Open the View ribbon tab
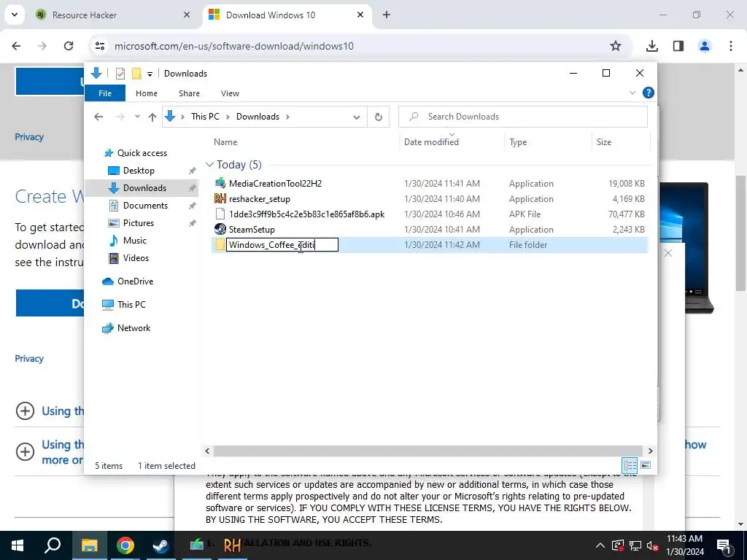Image resolution: width=747 pixels, height=560 pixels. [x=230, y=93]
